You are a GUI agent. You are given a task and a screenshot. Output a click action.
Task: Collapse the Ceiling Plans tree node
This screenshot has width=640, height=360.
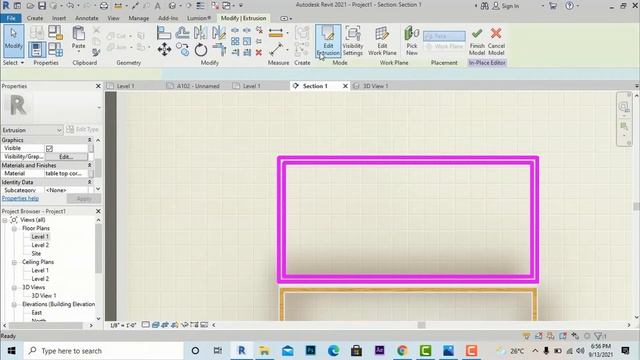[14, 262]
